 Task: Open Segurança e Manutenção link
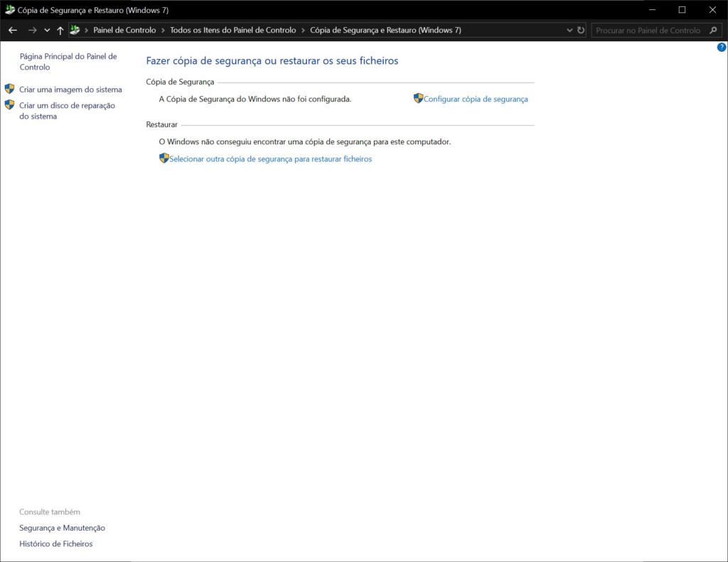(x=63, y=528)
